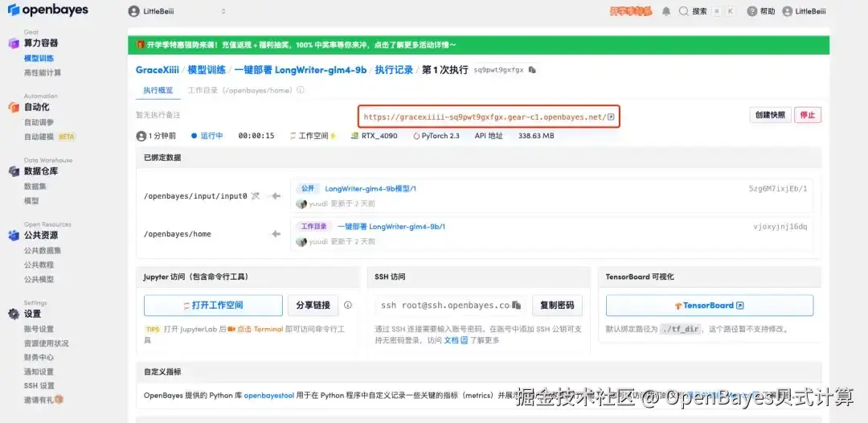Open 公共教程 in the sidebar

(39, 265)
